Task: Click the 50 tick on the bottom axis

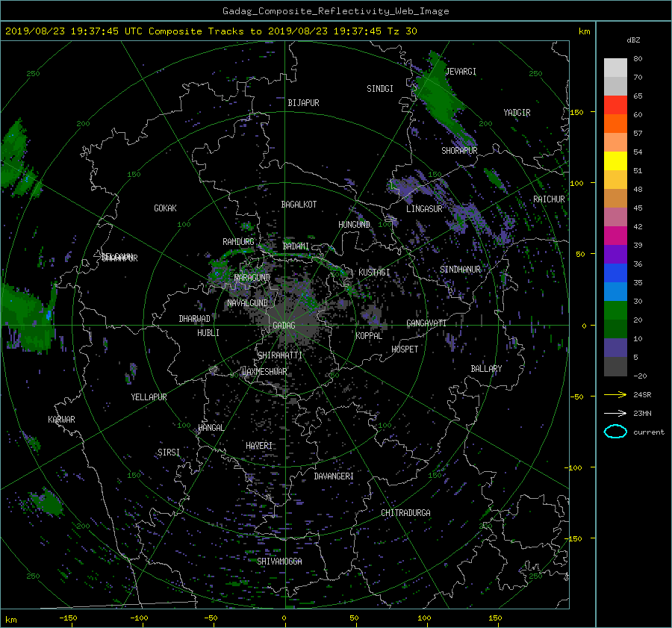Action: coord(354,618)
